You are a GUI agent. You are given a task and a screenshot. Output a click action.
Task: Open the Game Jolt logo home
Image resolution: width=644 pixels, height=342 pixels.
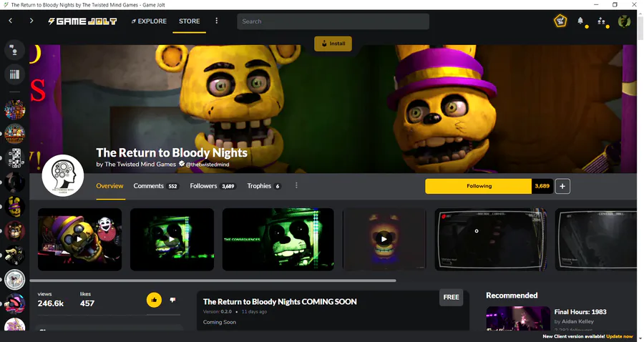point(82,21)
